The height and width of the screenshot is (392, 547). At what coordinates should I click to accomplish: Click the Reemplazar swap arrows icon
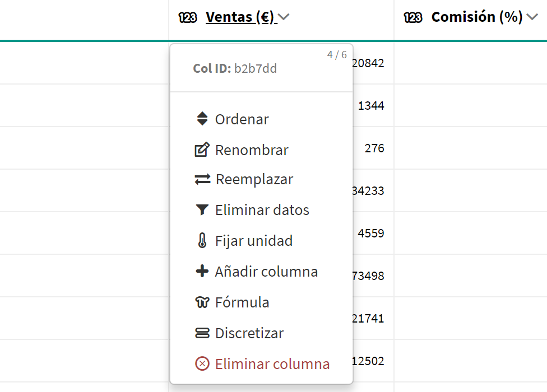pos(202,180)
